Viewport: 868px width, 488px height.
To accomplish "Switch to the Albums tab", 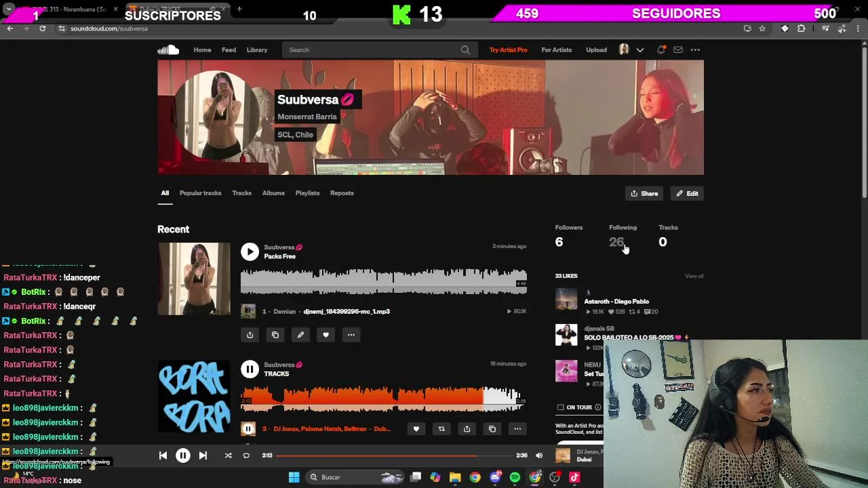I will [x=273, y=193].
